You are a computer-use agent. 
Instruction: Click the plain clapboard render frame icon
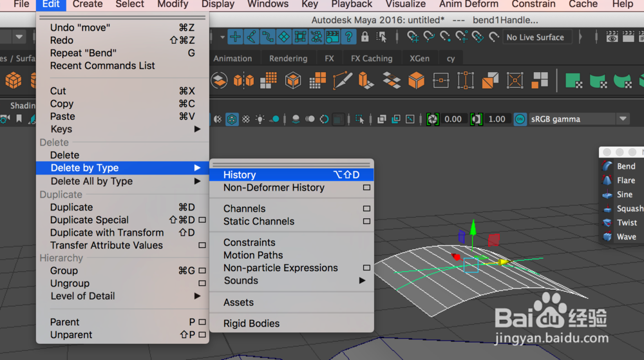pyautogui.click(x=628, y=37)
